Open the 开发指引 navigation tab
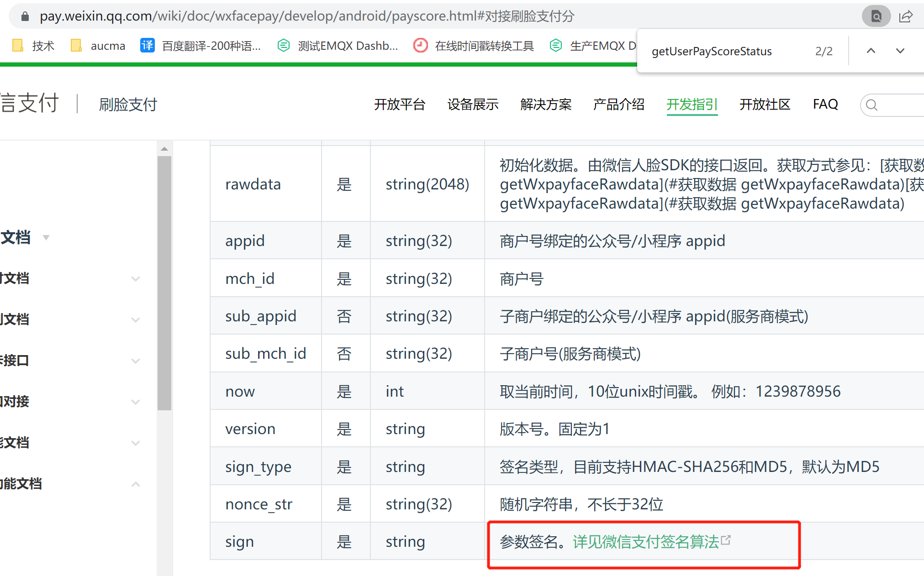 [692, 105]
